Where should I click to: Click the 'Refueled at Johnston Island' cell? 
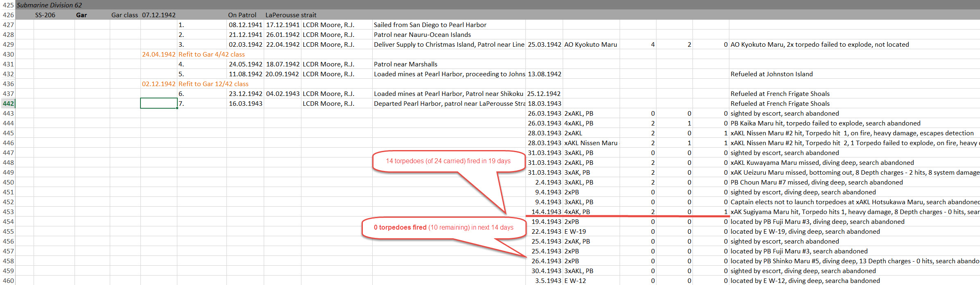pos(772,74)
